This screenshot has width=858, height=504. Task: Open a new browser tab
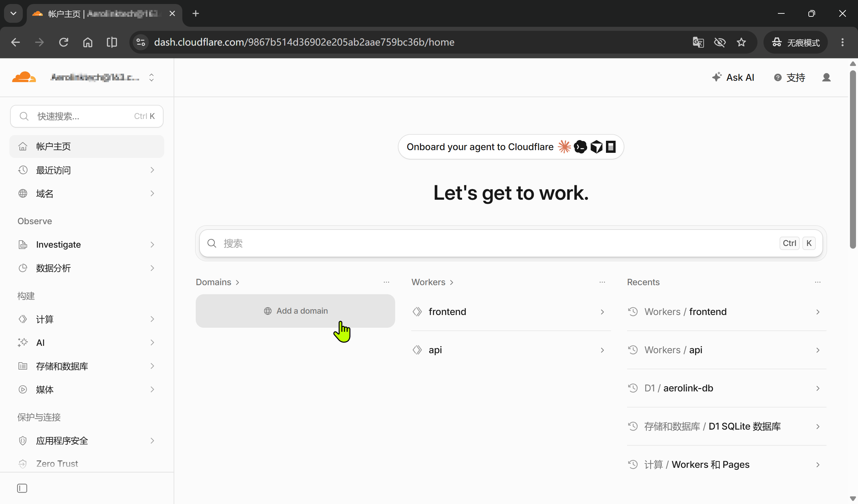click(x=195, y=14)
